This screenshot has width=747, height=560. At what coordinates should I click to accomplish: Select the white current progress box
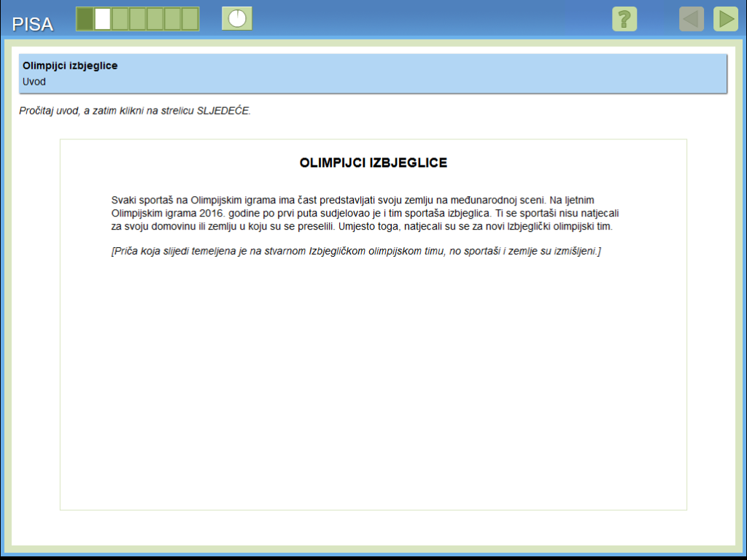[x=103, y=19]
